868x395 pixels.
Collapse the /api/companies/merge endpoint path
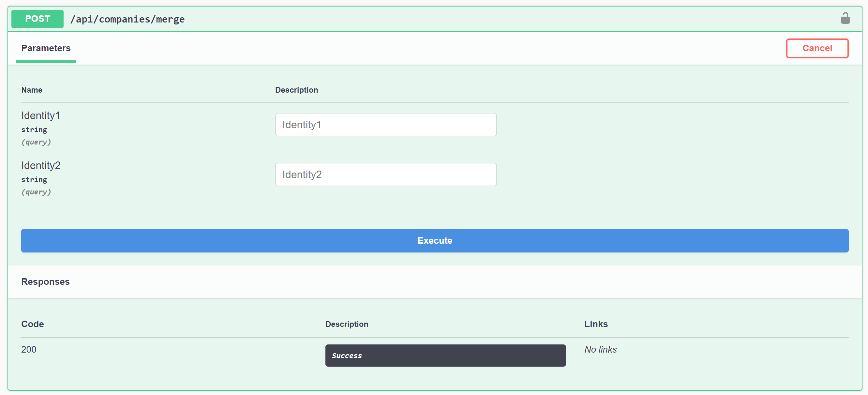(x=127, y=19)
